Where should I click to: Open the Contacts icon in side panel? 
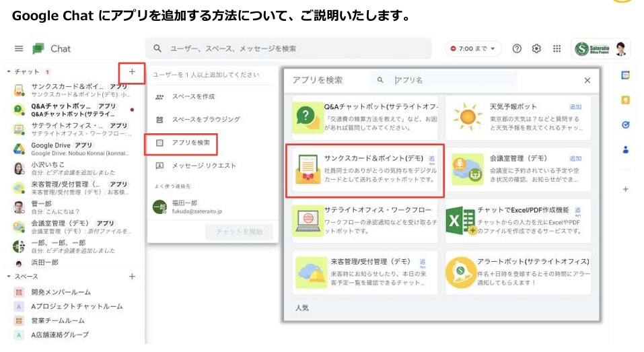[625, 149]
